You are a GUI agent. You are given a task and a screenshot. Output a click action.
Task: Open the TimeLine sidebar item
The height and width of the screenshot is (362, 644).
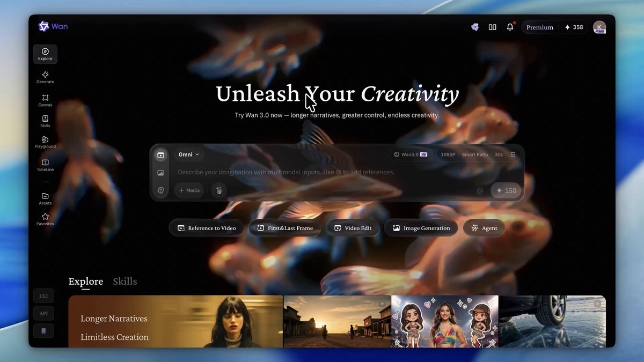click(45, 165)
